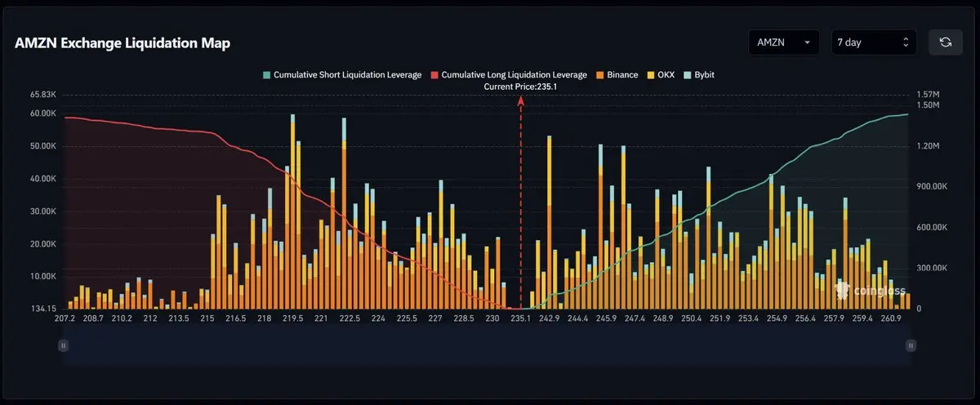This screenshot has height=405, width=980.
Task: Toggle the OKX legend series
Action: click(x=660, y=74)
